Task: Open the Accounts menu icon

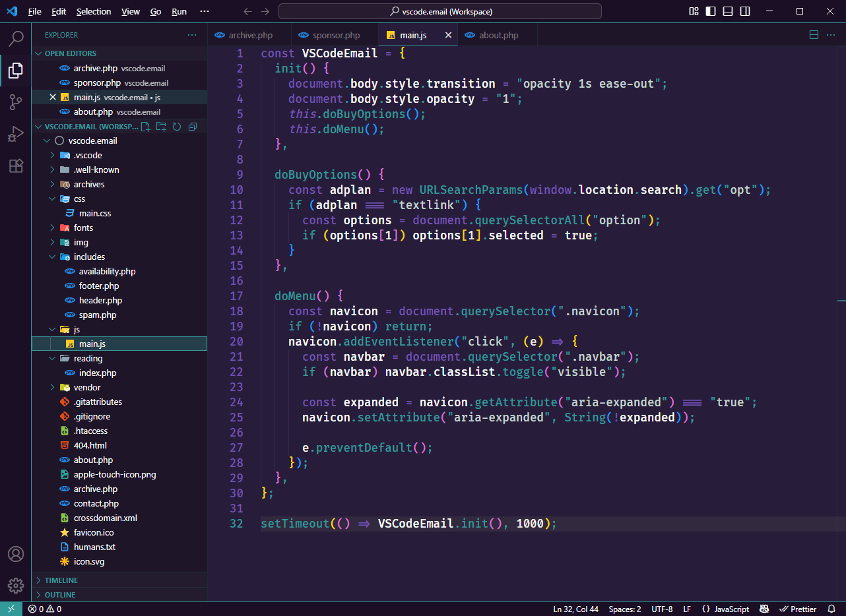Action: pos(16,554)
